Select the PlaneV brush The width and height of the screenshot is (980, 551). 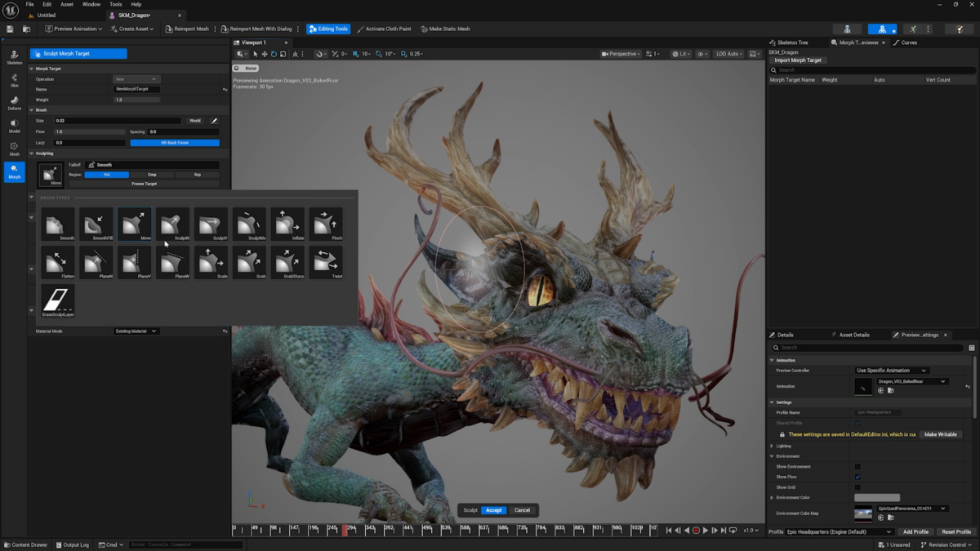(134, 262)
